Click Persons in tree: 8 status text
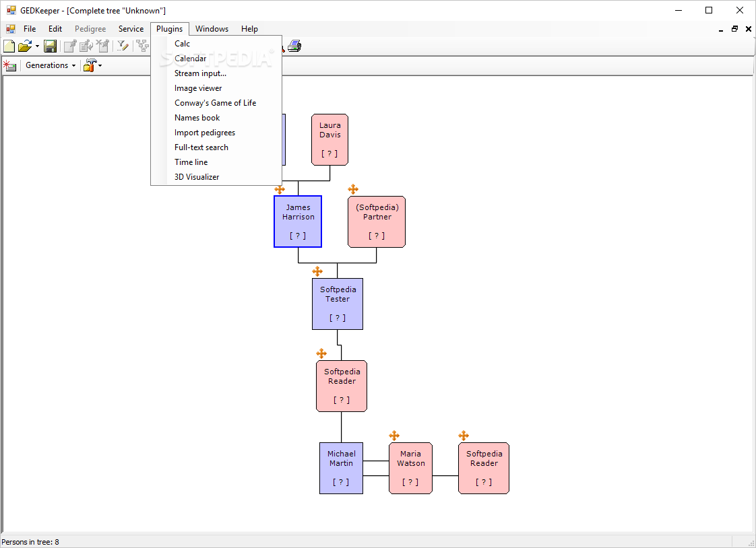Image resolution: width=756 pixels, height=548 pixels. point(30,542)
